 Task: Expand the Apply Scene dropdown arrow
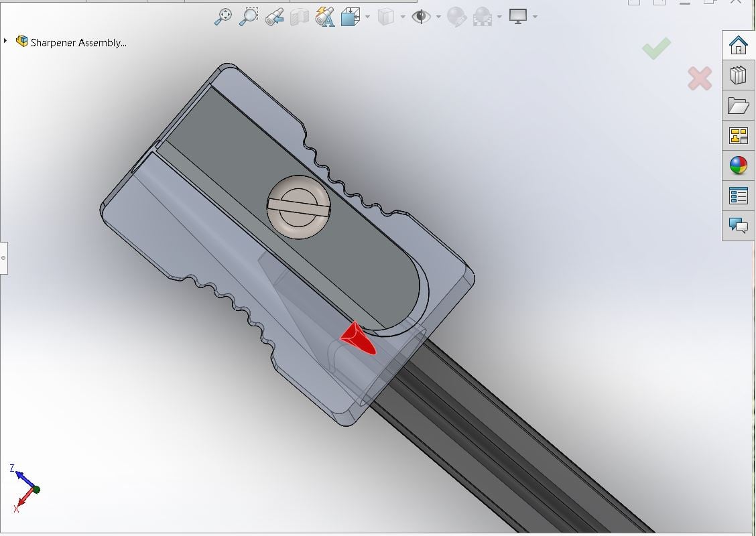499,17
